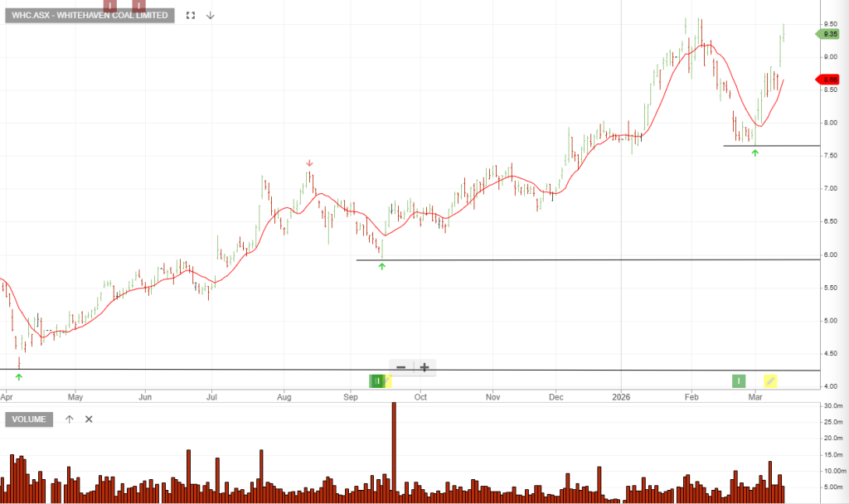Image resolution: width=849 pixels, height=504 pixels.
Task: Click the yellow pencil note marker near March
Action: pyautogui.click(x=770, y=380)
